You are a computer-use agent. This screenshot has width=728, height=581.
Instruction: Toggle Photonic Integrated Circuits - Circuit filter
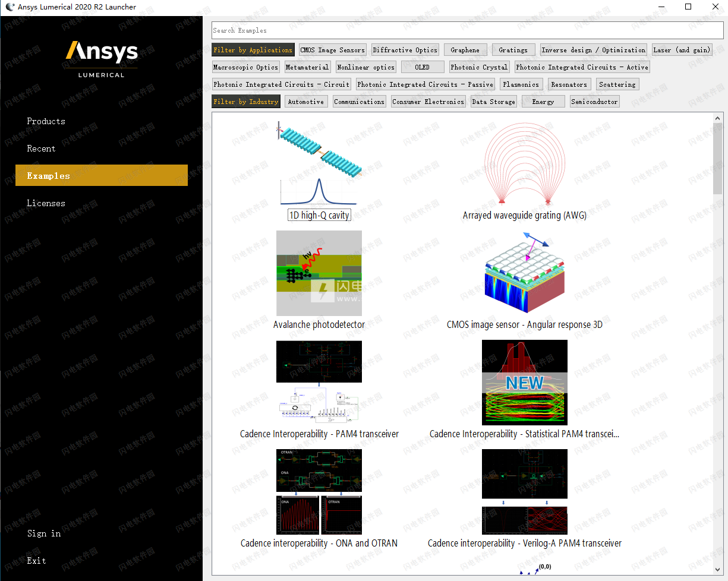pos(282,84)
